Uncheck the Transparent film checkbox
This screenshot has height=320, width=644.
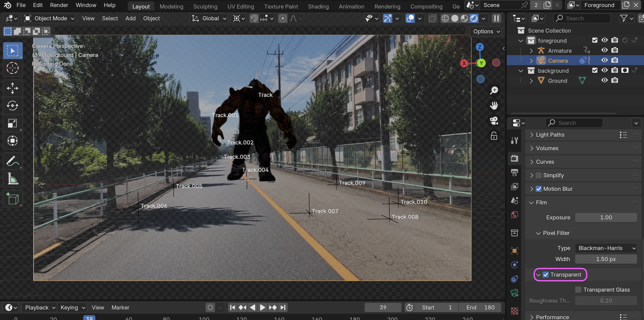click(x=546, y=275)
